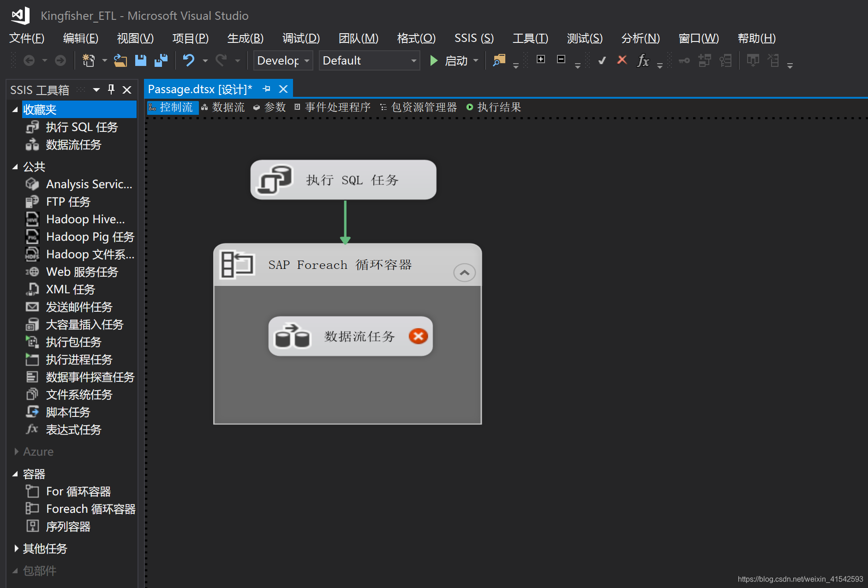Switch to the 执行结果 tab

tap(494, 107)
